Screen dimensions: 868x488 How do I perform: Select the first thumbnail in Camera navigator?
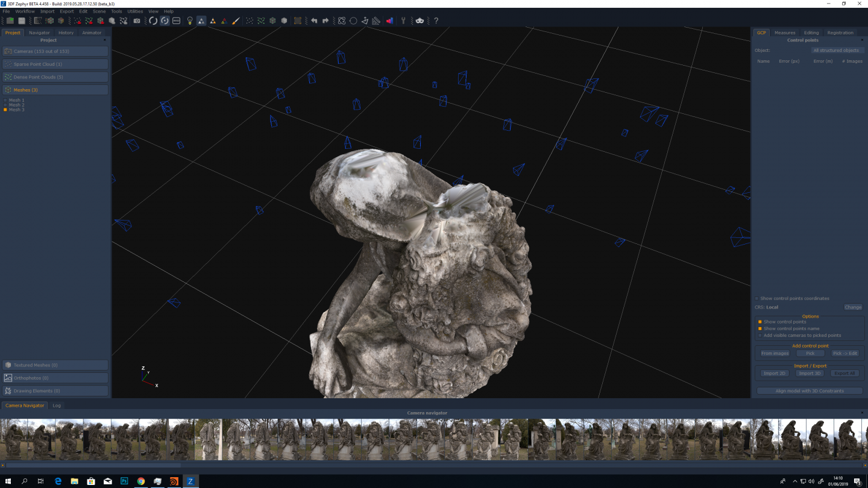pyautogui.click(x=14, y=440)
